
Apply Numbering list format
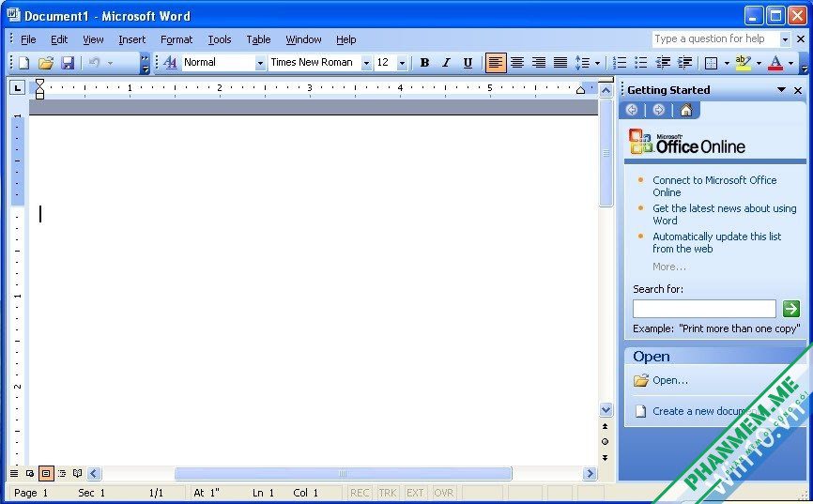click(x=619, y=63)
